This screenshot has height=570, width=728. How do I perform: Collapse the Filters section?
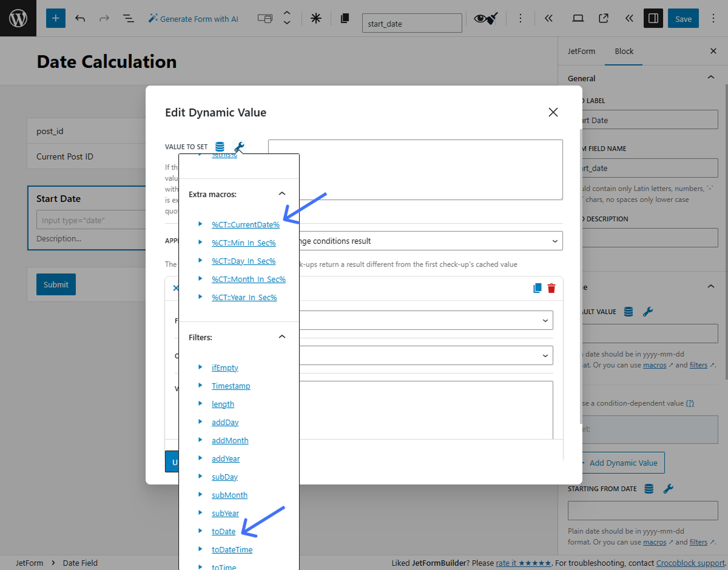click(281, 336)
